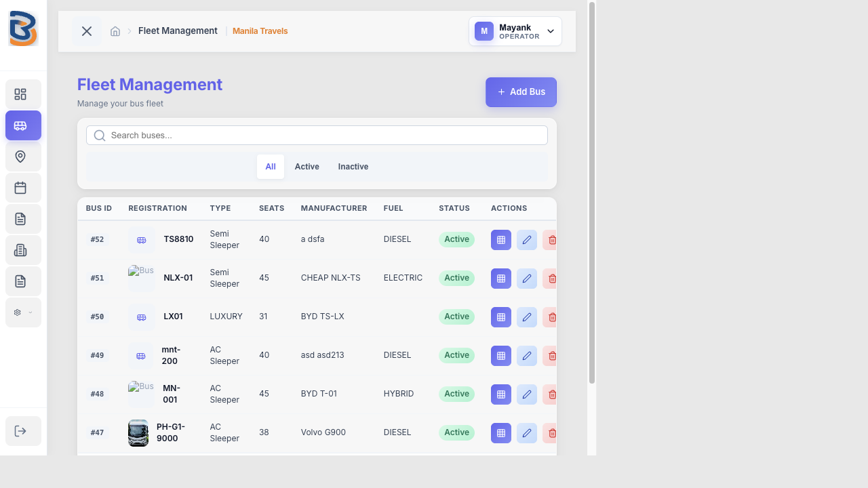The width and height of the screenshot is (868, 488).
Task: Click Active status badge for bus #47
Action: pyautogui.click(x=457, y=432)
